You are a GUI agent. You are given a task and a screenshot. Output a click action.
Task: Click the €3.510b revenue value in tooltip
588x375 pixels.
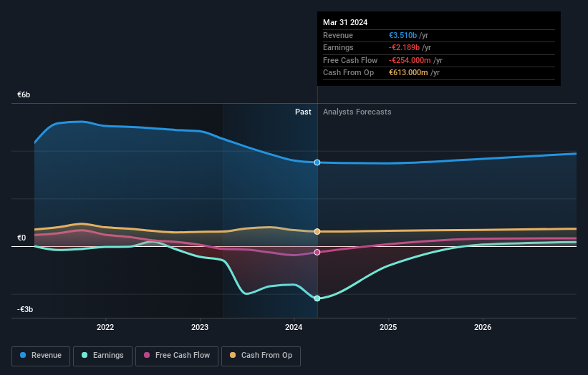coord(403,35)
